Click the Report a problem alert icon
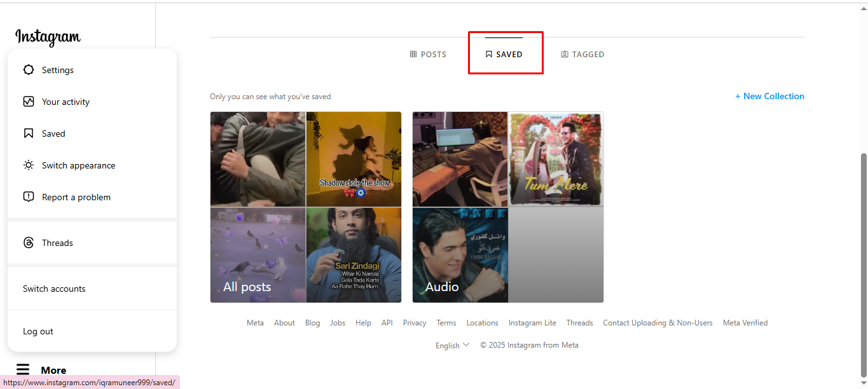This screenshot has height=389, width=868. tap(29, 197)
